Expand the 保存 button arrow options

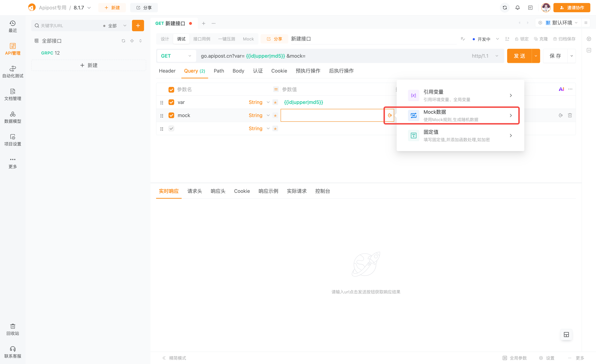(572, 56)
